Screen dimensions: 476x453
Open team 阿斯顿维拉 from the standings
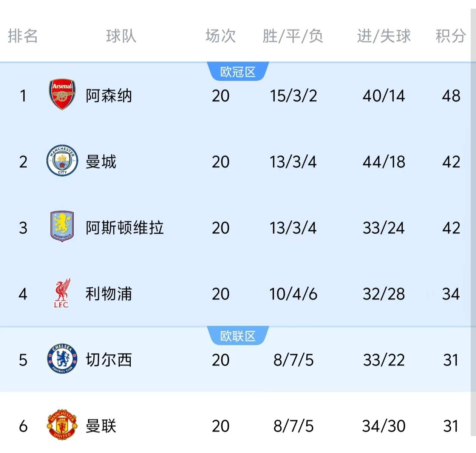[x=125, y=228]
